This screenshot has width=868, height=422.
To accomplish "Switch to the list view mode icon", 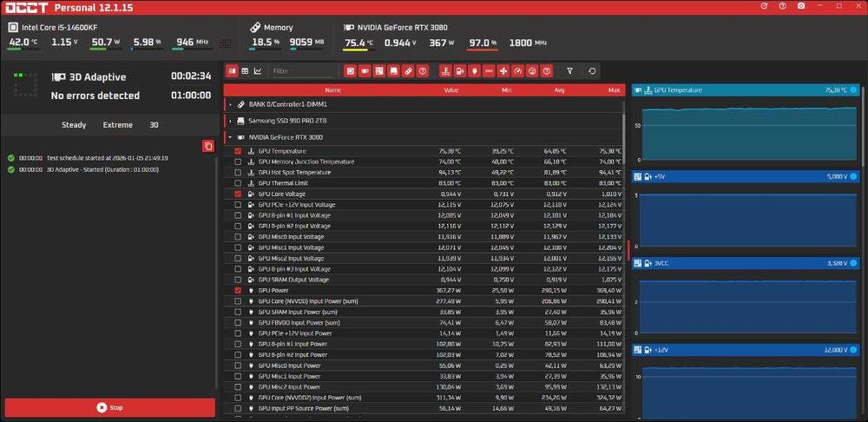I will click(x=232, y=71).
